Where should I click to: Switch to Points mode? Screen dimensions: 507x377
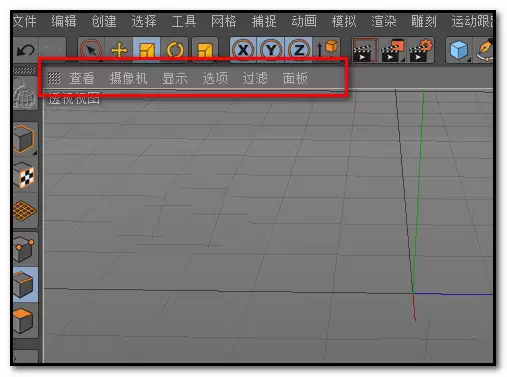point(25,249)
